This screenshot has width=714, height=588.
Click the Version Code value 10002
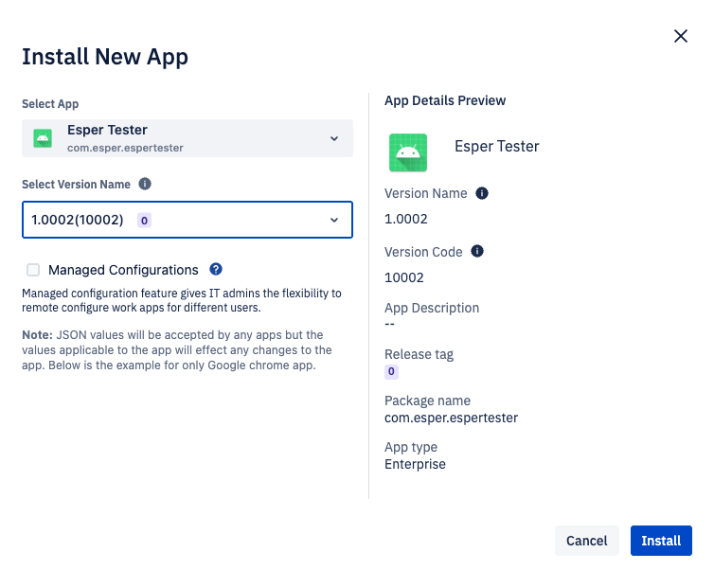pyautogui.click(x=404, y=277)
